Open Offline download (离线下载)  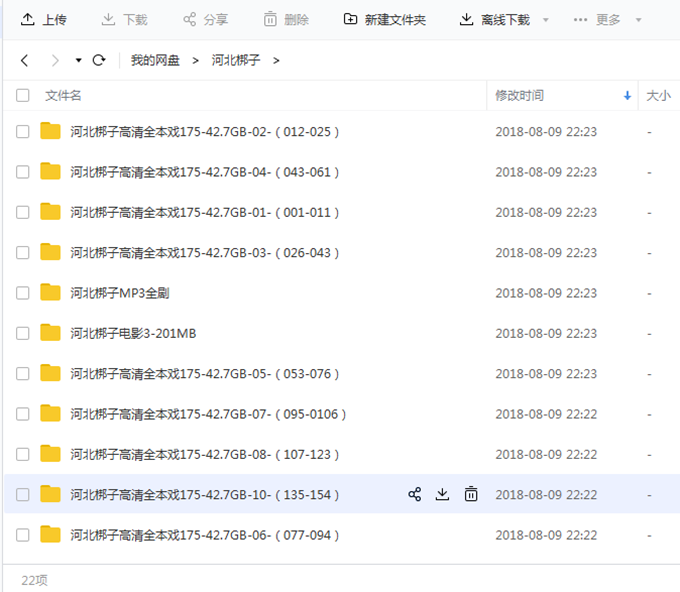pos(495,20)
